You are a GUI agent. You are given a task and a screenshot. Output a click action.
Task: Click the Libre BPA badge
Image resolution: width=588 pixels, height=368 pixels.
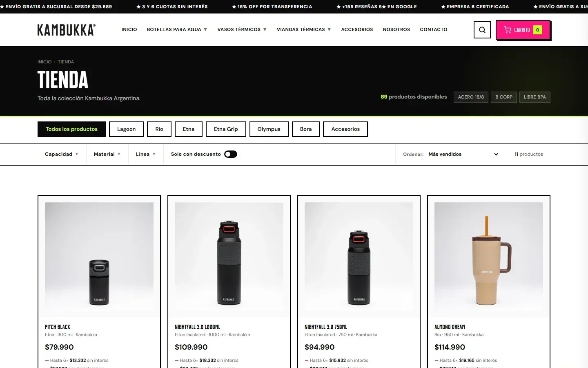point(535,97)
